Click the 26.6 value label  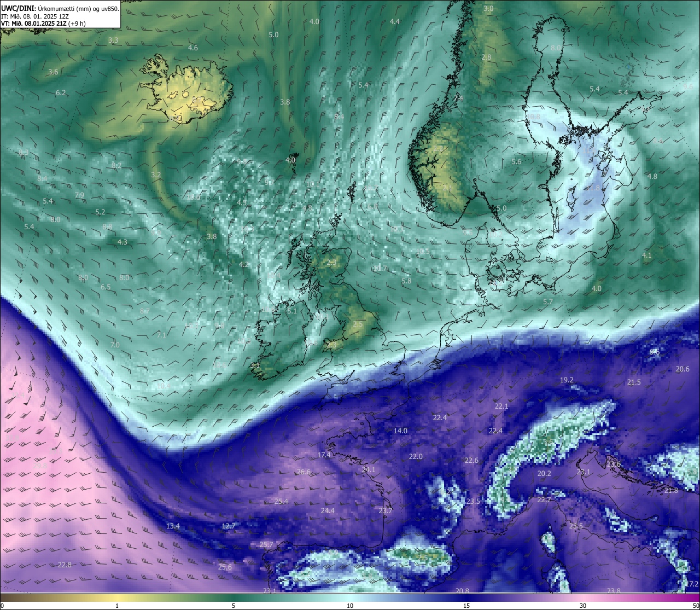(x=304, y=472)
